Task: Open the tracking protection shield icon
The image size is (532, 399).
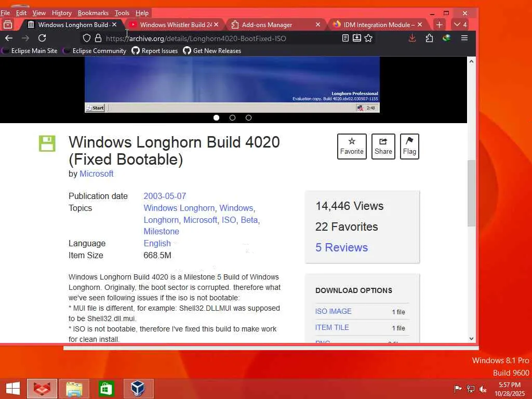Action: click(x=87, y=38)
